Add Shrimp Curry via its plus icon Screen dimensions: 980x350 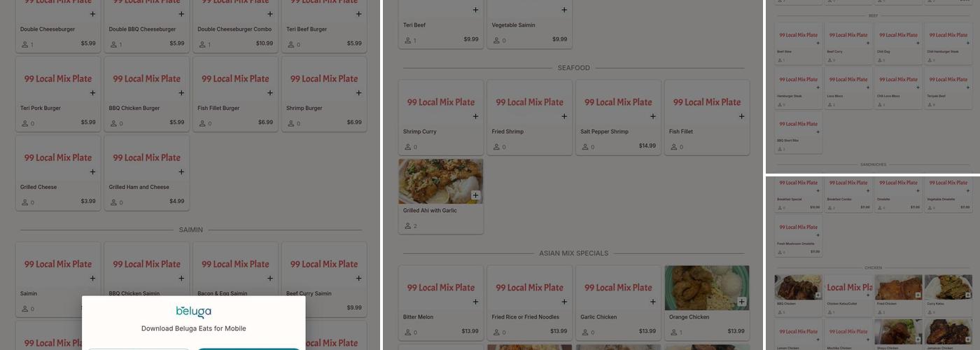(475, 117)
